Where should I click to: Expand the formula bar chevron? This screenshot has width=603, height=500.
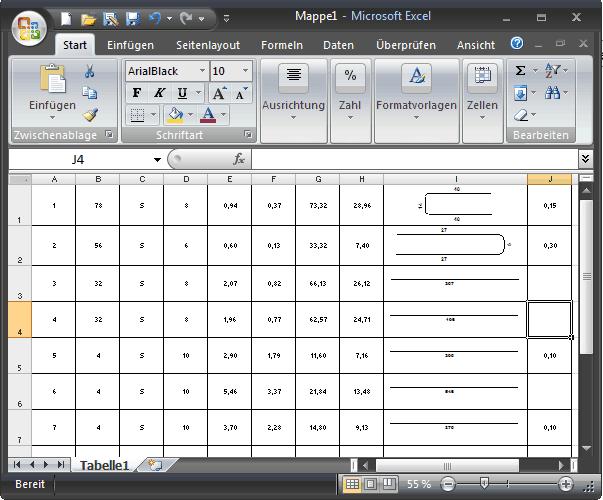(x=585, y=158)
